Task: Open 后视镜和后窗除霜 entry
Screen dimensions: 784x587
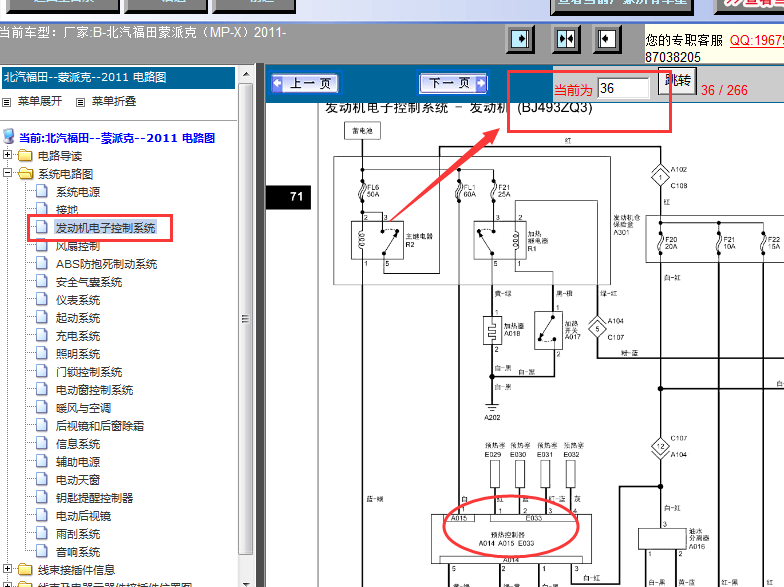Action: click(100, 426)
